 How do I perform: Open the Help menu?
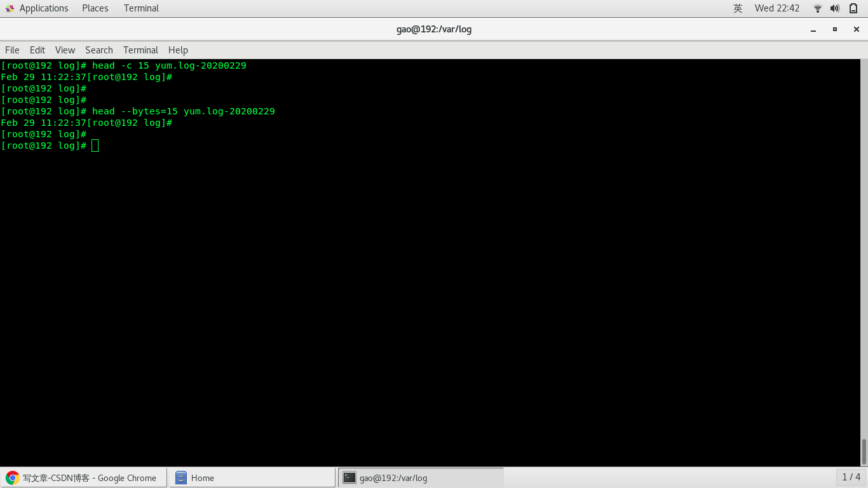coord(178,50)
